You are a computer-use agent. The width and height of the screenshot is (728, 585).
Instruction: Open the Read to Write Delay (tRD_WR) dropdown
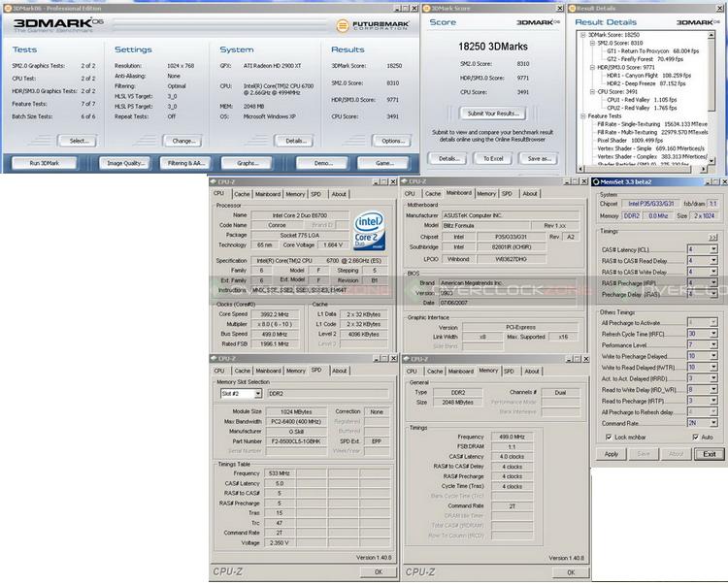(713, 389)
